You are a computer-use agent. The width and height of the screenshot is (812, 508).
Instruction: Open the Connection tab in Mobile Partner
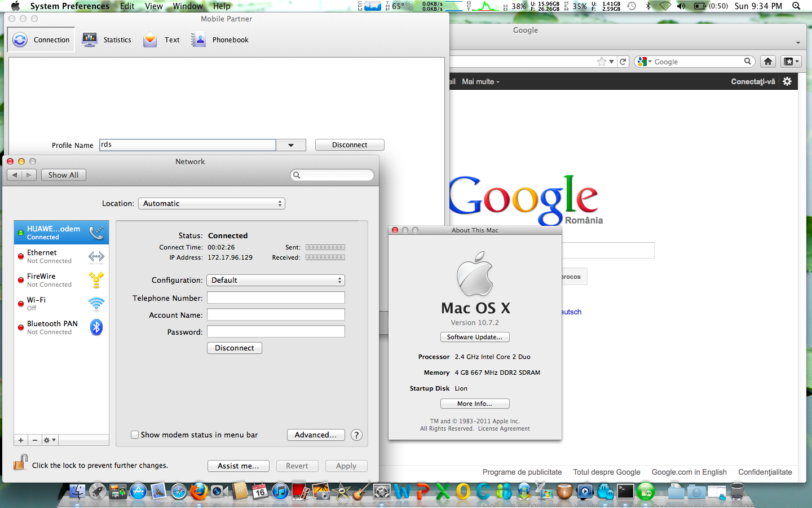tap(41, 40)
